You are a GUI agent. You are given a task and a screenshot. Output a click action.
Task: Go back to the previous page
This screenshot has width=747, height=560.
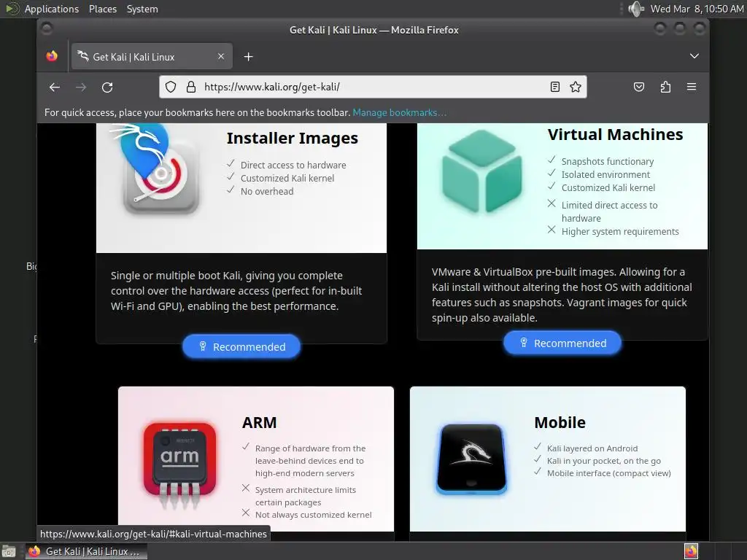55,87
